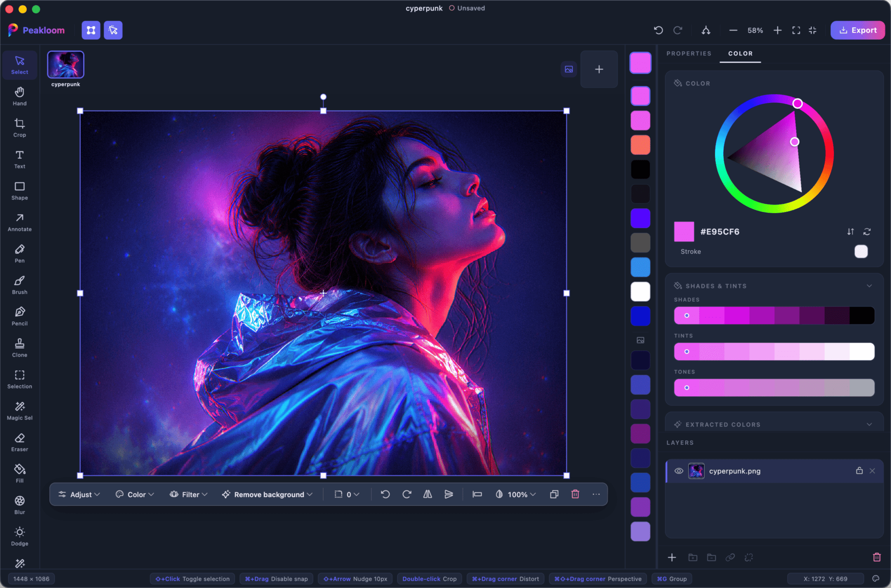891x588 pixels.
Task: Add a new layer with plus icon
Action: coord(672,557)
